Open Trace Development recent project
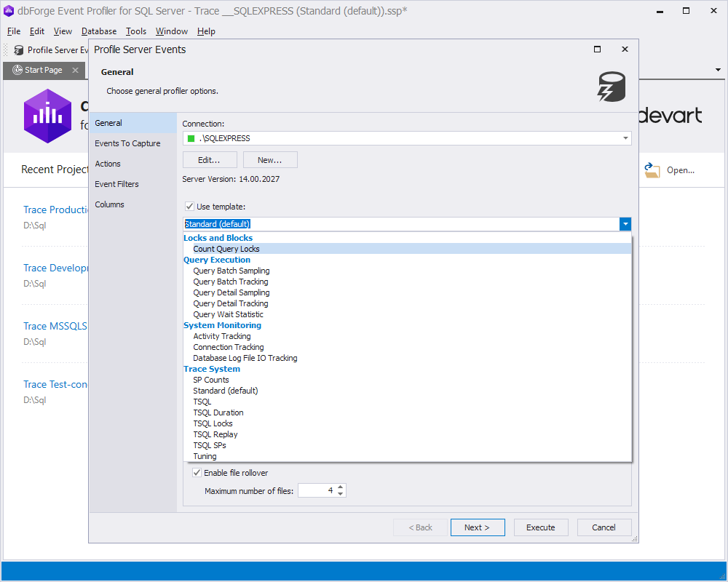 (x=56, y=268)
